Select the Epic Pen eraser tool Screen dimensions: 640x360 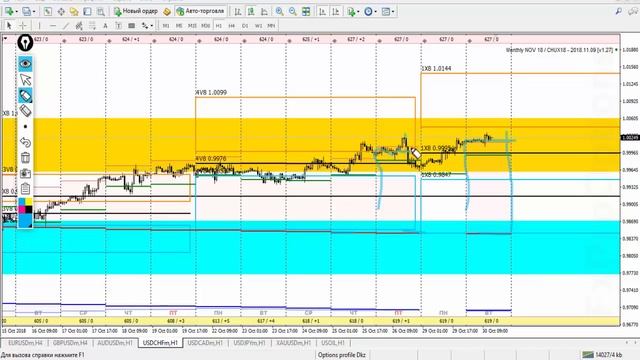pyautogui.click(x=25, y=111)
